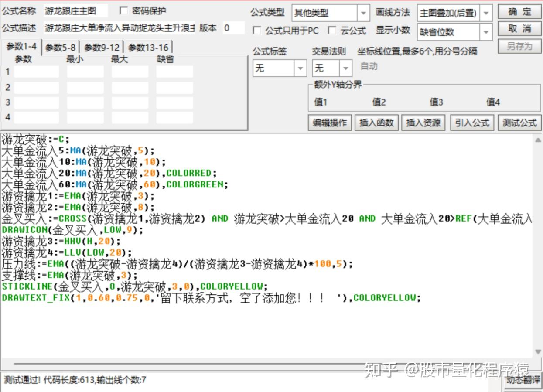543x392 pixels.
Task: Open the 编辑操作 menu button
Action: (x=330, y=123)
